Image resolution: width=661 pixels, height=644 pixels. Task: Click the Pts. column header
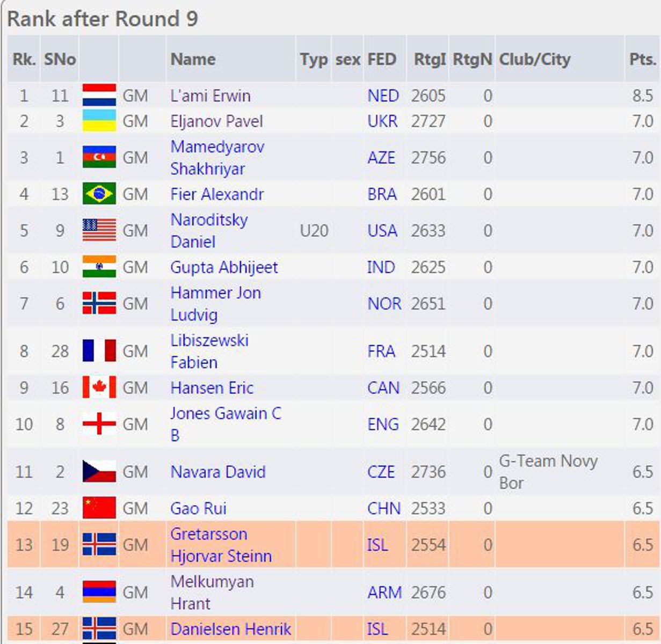point(642,59)
